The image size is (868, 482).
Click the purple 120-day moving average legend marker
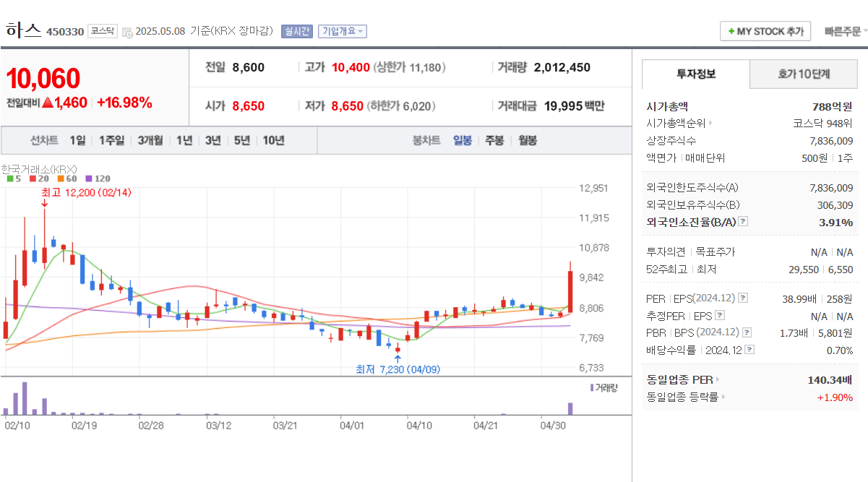click(89, 178)
